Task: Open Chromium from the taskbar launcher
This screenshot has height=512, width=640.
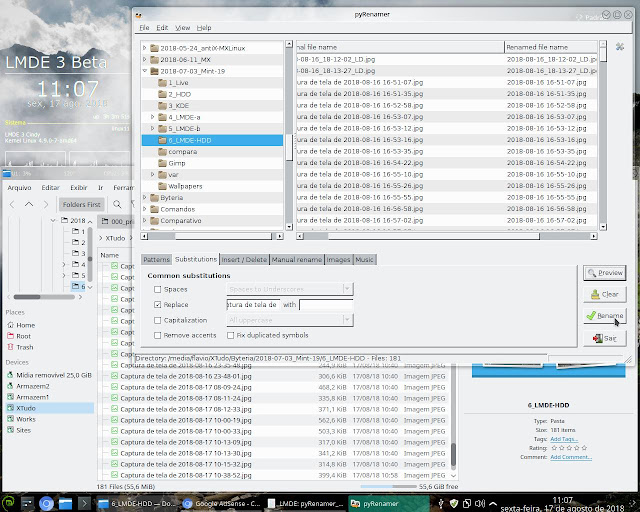Action: pyautogui.click(x=46, y=504)
